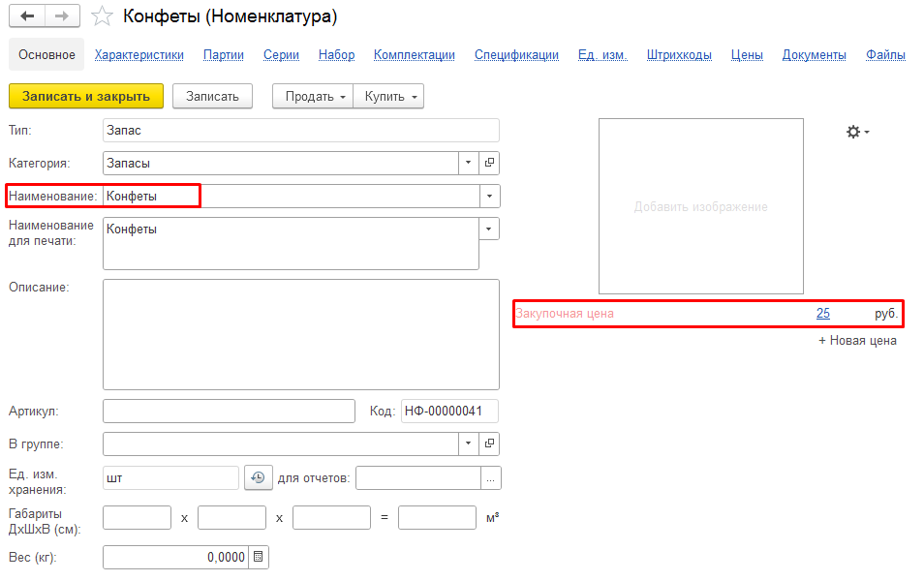Open the Документы tab
Image resolution: width=924 pixels, height=581 pixels.
pos(814,55)
